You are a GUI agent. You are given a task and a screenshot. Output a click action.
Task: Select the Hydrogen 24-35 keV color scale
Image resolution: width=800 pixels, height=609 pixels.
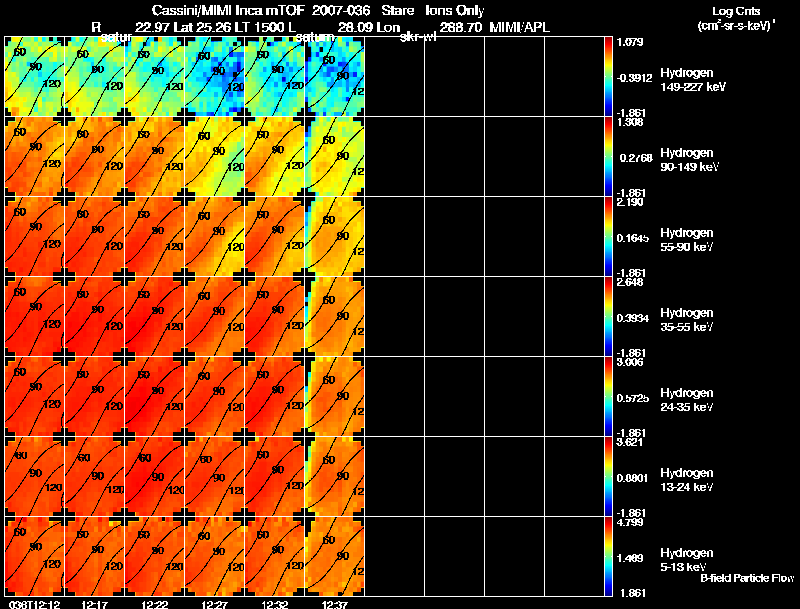point(608,396)
